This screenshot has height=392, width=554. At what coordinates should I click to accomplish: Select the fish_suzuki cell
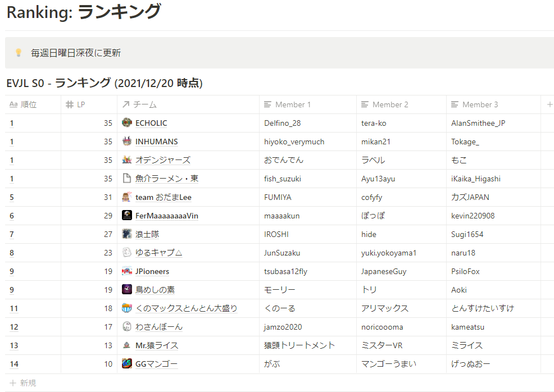coord(308,179)
